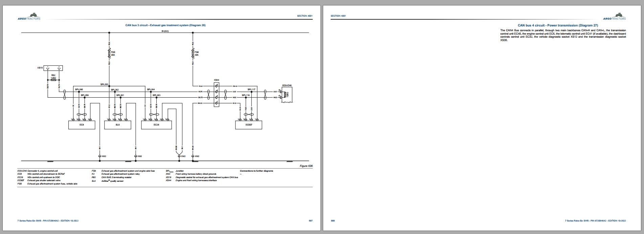Click the SPL262 junction label
The height and width of the screenshot is (234, 644).
coord(115,90)
